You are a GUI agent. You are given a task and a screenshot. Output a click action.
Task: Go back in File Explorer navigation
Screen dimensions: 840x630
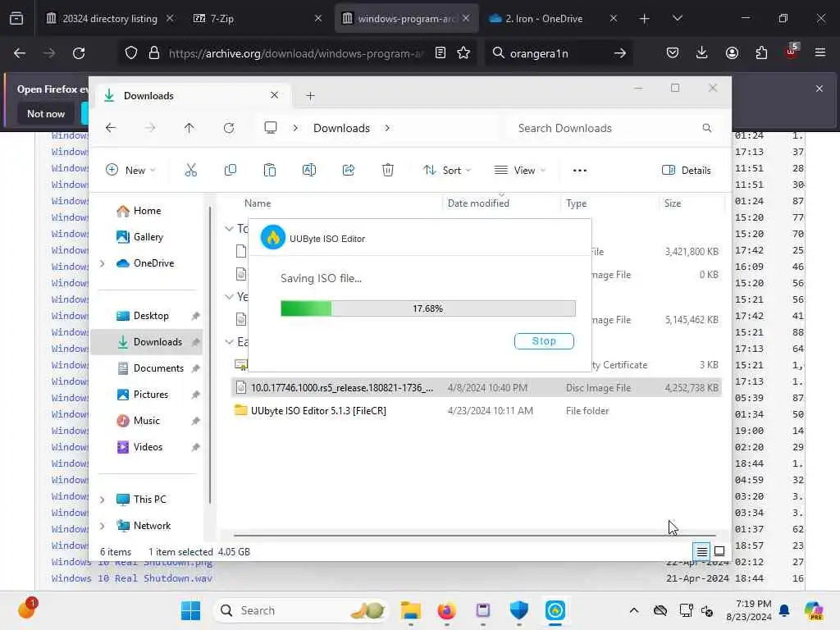[111, 128]
